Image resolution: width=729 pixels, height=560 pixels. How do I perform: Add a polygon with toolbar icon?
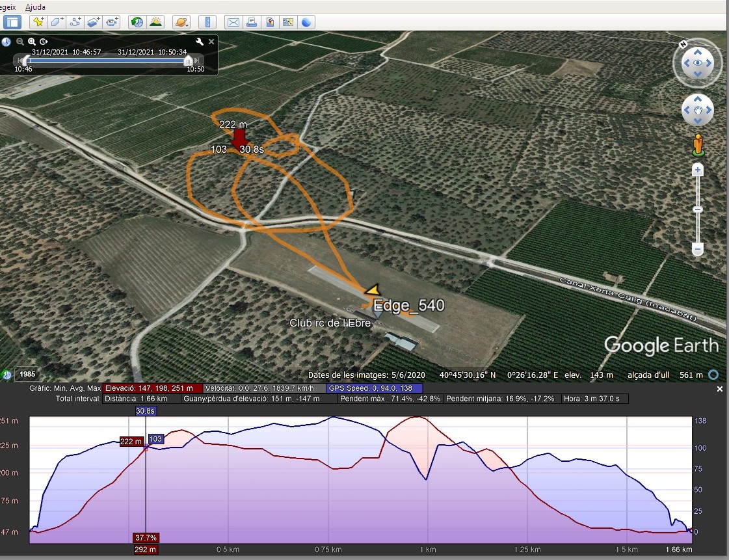57,22
